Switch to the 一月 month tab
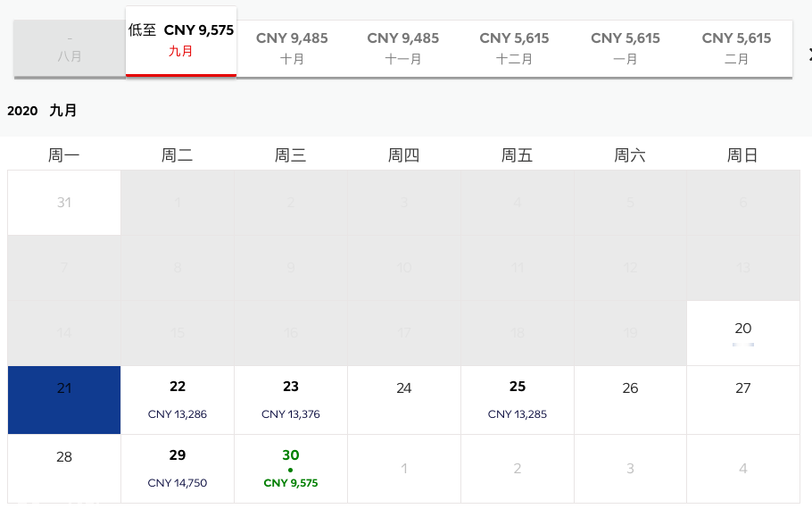 coord(626,49)
